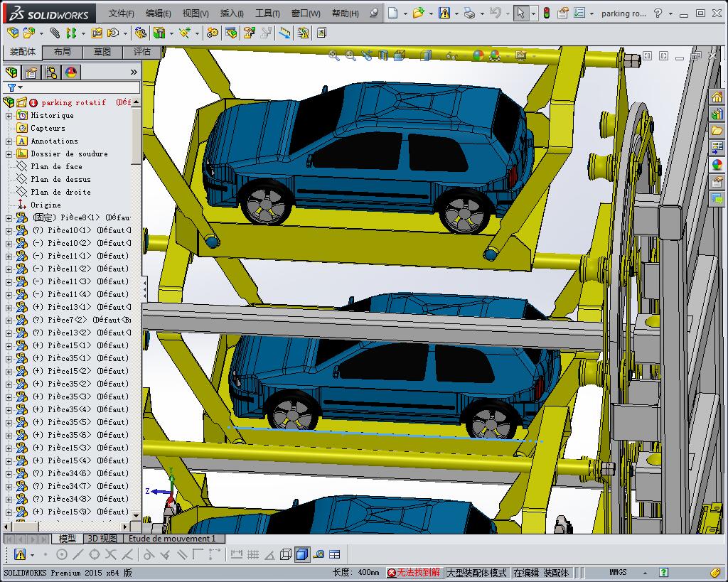Screen dimensions: 728x582
Task: Open the 视图(V) menu
Action: pyautogui.click(x=196, y=14)
